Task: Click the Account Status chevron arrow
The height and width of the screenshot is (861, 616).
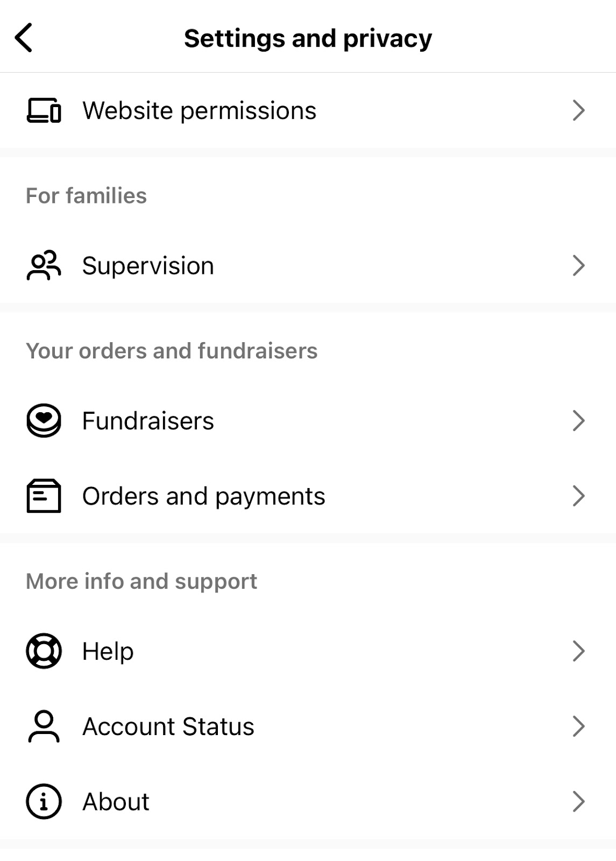Action: 578,726
